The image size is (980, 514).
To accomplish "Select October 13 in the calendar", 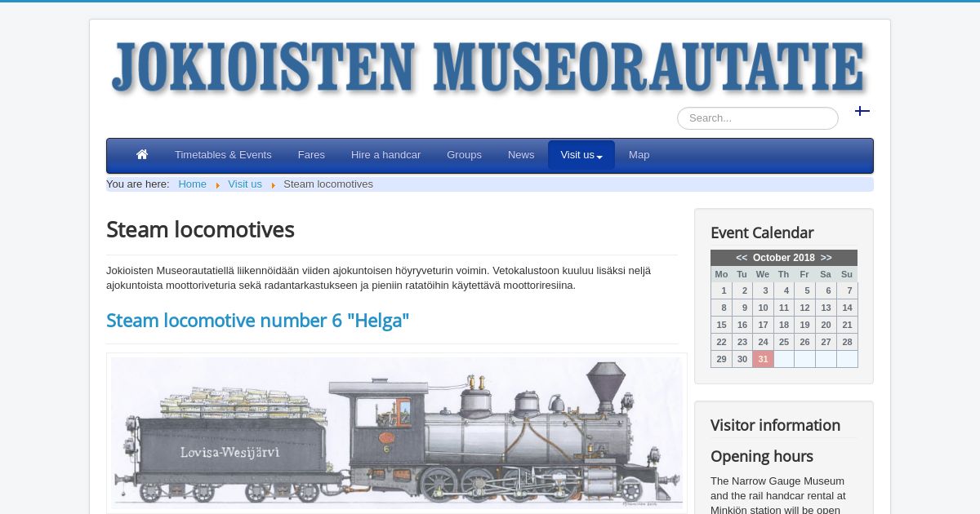I will [x=826, y=308].
